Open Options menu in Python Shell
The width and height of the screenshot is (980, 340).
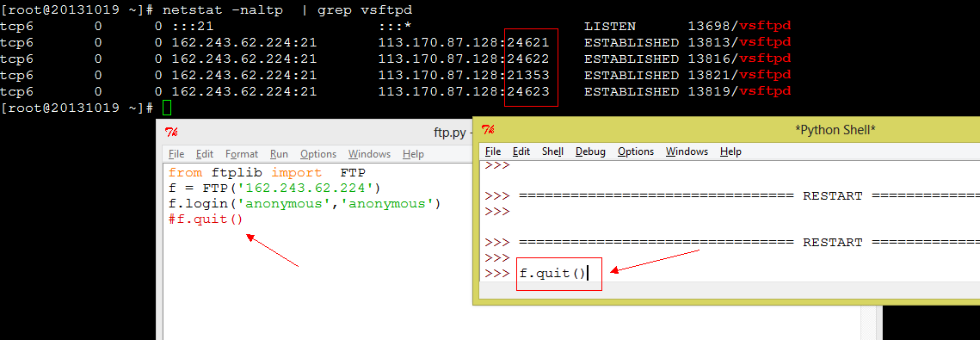636,151
